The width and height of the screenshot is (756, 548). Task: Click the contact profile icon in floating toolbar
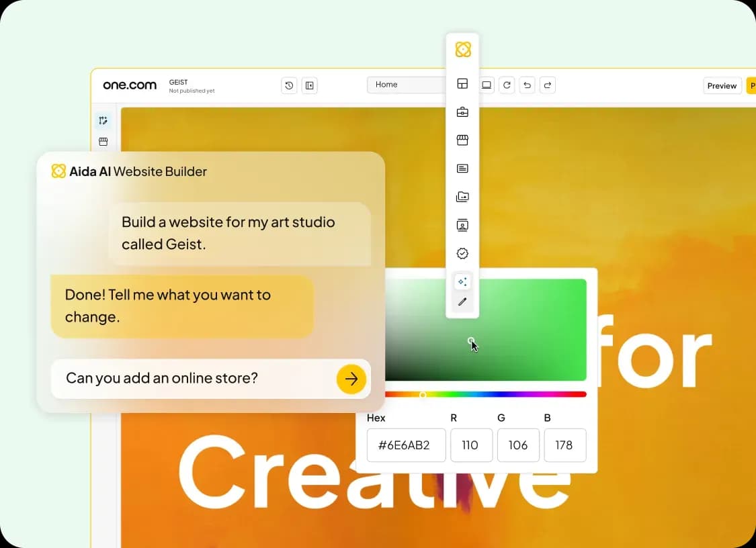462,225
